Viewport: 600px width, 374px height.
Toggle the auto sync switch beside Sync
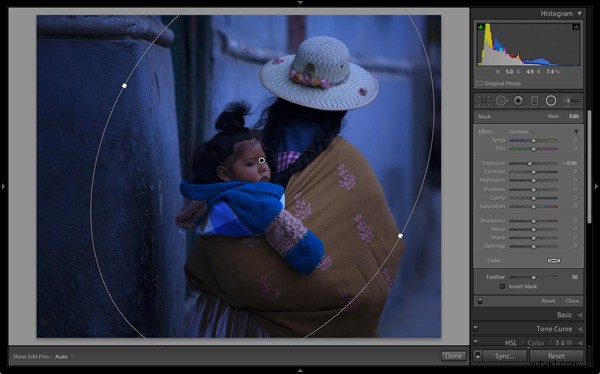(x=478, y=355)
